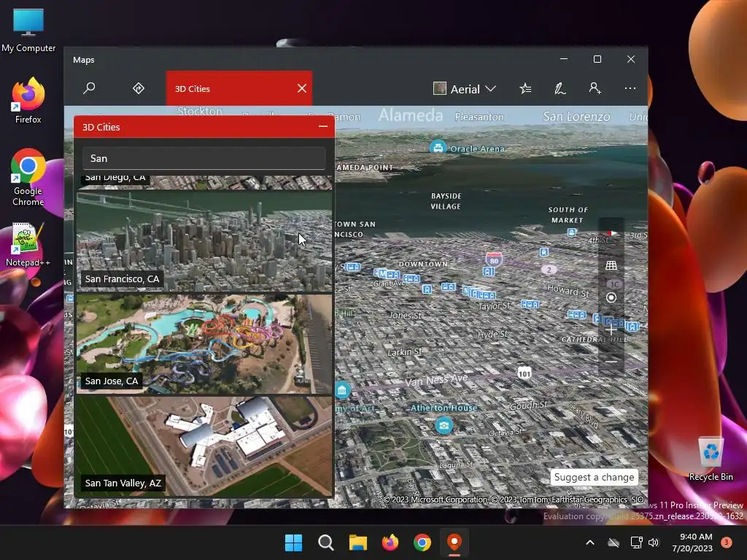Open Google Chrome shortcut on the desktop
747x560 pixels.
pos(28,178)
